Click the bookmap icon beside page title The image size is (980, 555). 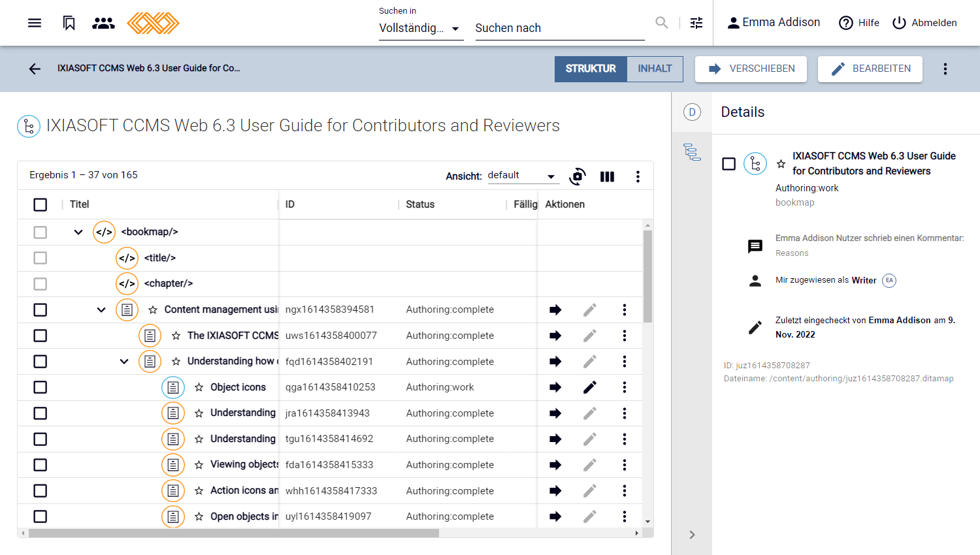pyautogui.click(x=29, y=126)
